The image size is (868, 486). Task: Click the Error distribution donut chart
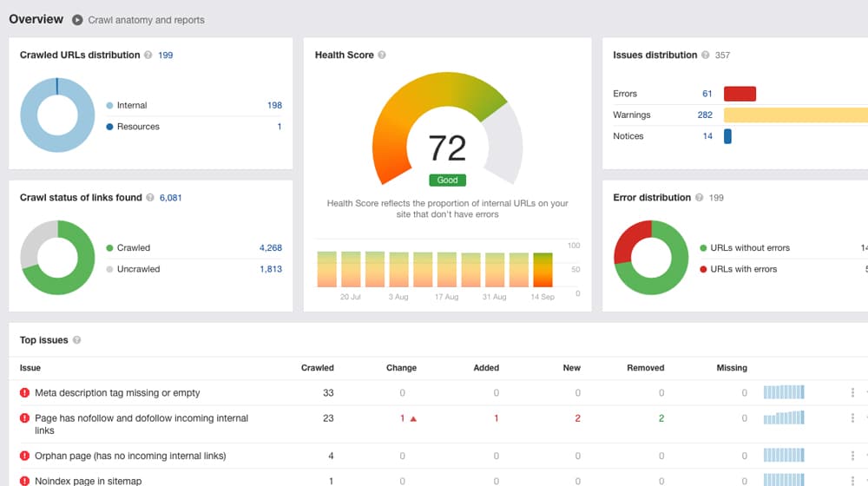coord(651,258)
